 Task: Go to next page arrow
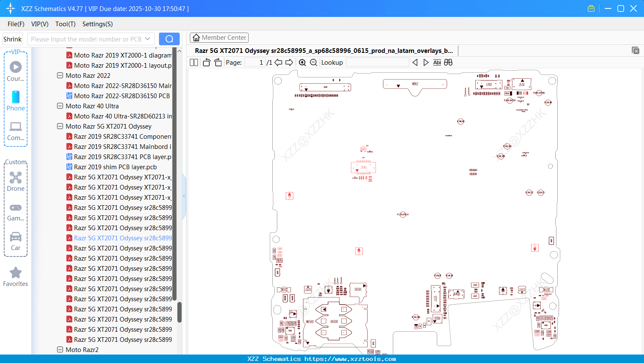[289, 62]
